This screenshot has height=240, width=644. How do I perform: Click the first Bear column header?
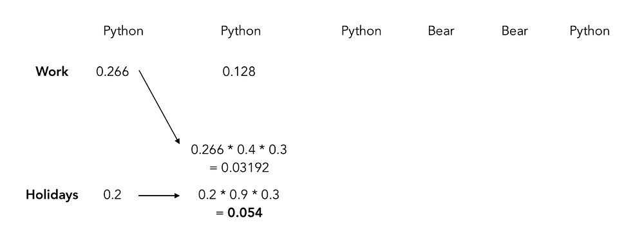click(x=441, y=31)
